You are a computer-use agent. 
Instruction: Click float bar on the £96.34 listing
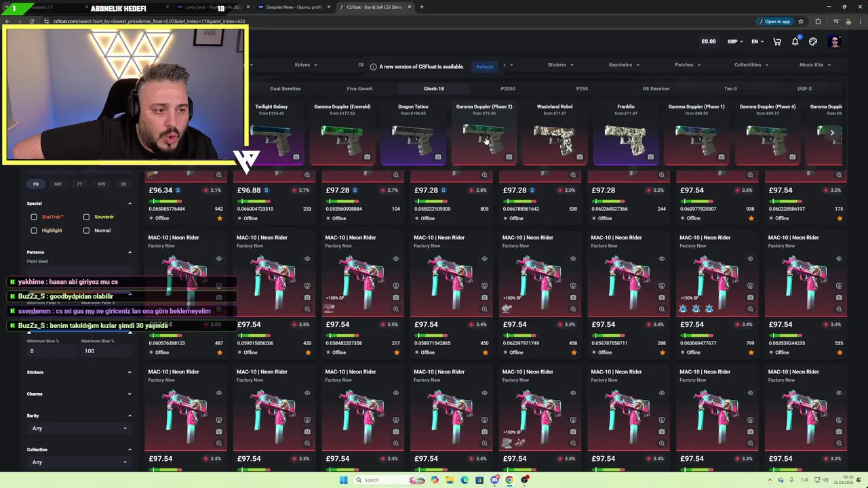click(x=165, y=201)
